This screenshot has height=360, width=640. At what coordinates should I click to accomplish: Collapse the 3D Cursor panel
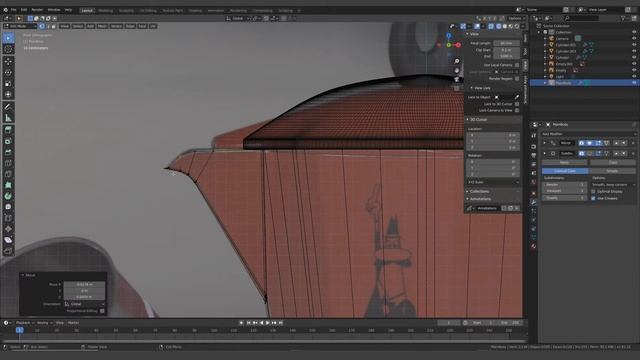468,120
